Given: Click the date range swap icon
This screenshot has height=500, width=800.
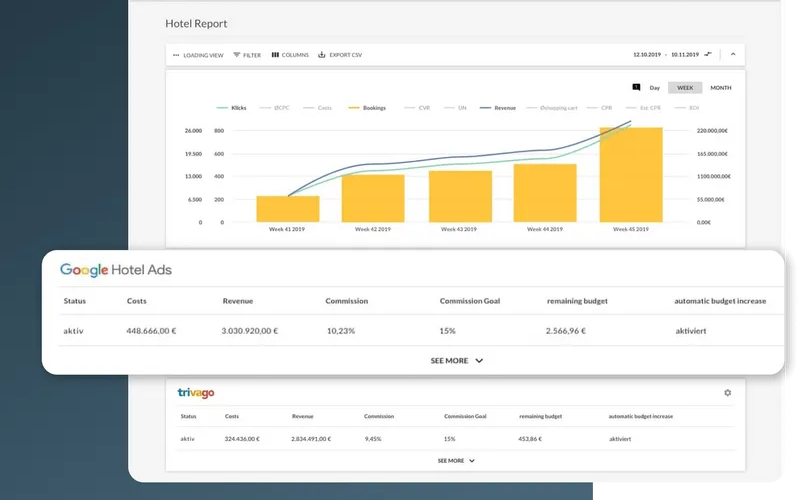Looking at the screenshot, I should (x=709, y=54).
